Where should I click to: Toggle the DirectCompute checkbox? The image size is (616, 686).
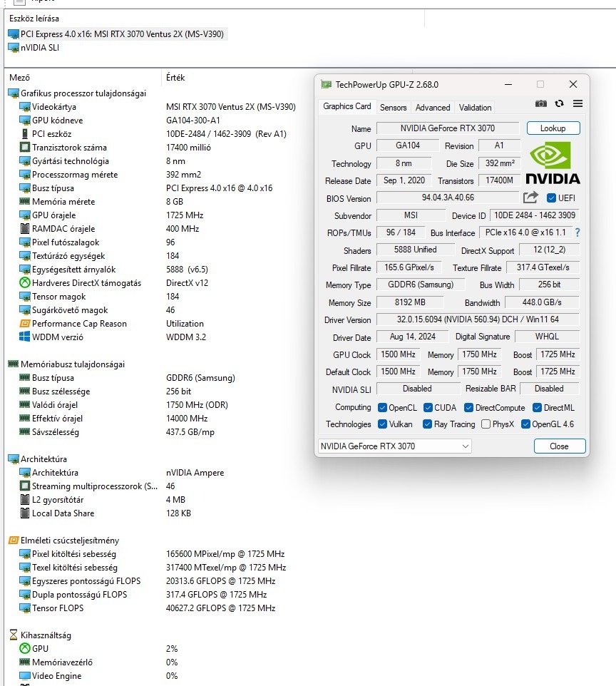468,408
